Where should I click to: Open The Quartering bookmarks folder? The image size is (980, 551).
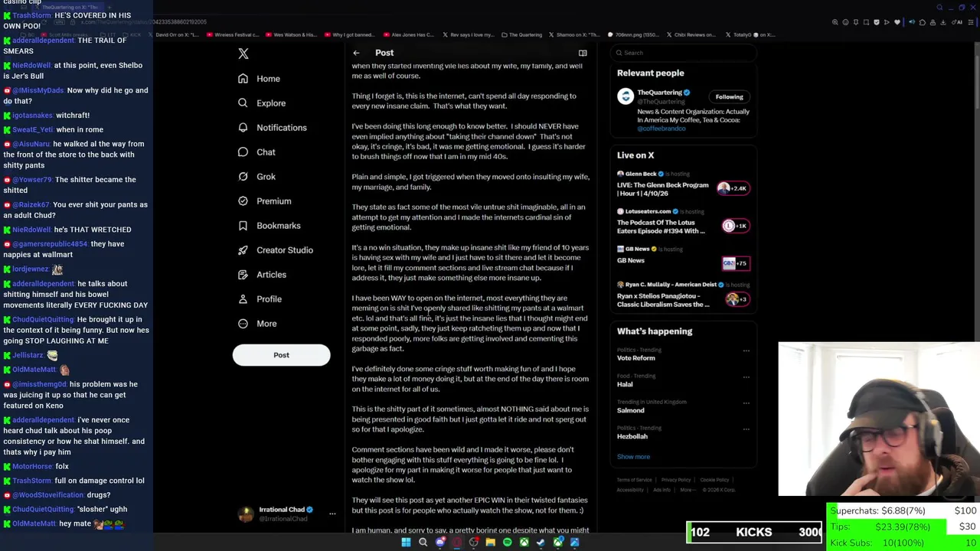tap(522, 34)
